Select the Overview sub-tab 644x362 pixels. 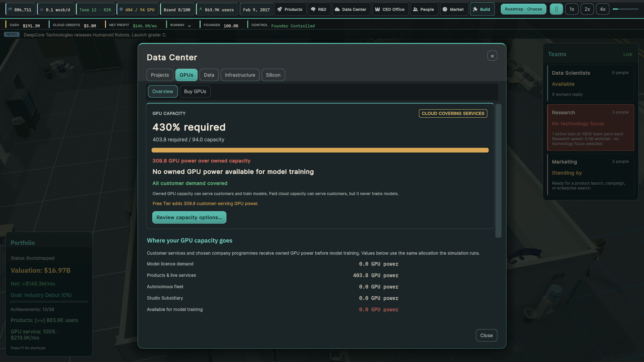click(163, 91)
